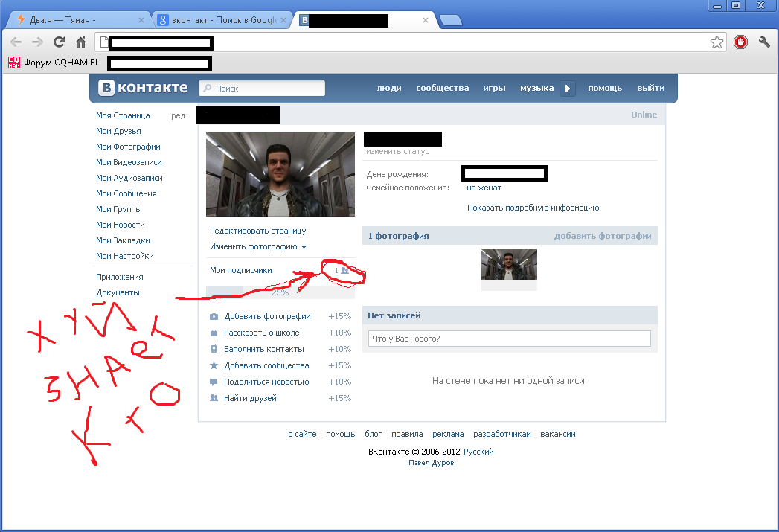The width and height of the screenshot is (779, 532).
Task: Open the сообщества header section
Action: click(443, 88)
